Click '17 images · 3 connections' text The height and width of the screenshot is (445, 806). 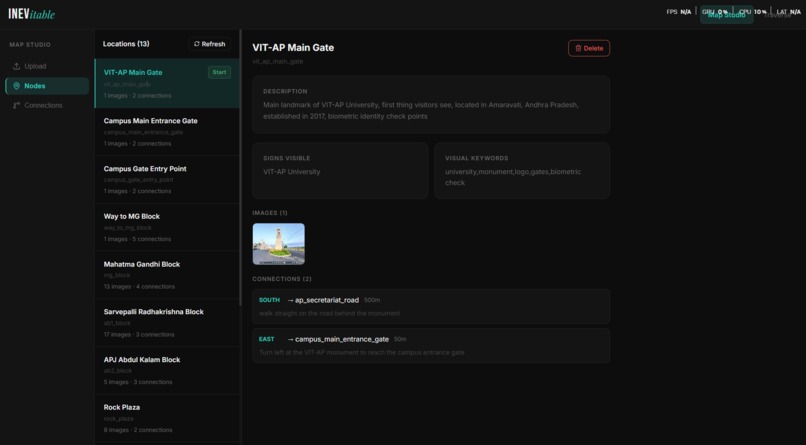[139, 335]
